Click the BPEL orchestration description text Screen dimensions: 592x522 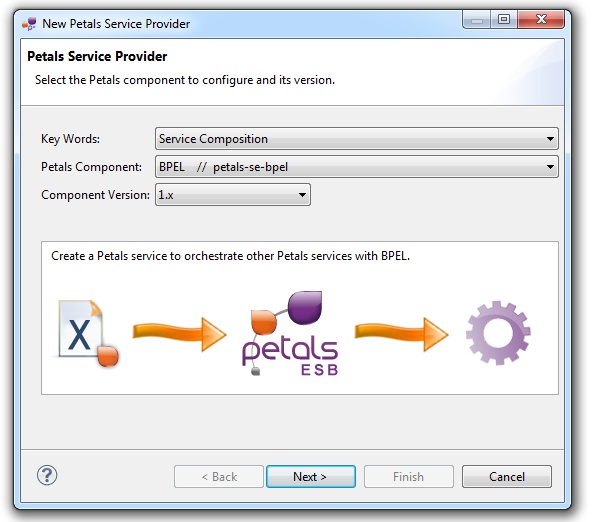coord(230,256)
